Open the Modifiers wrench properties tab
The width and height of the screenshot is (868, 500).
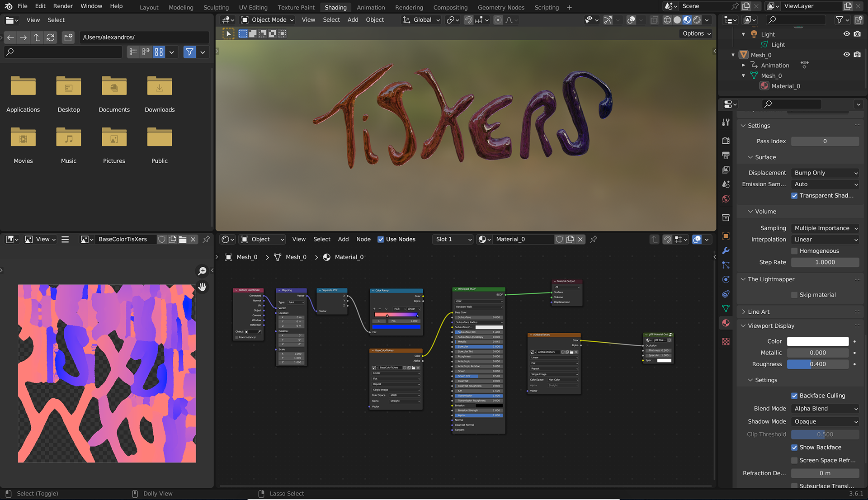[726, 250]
